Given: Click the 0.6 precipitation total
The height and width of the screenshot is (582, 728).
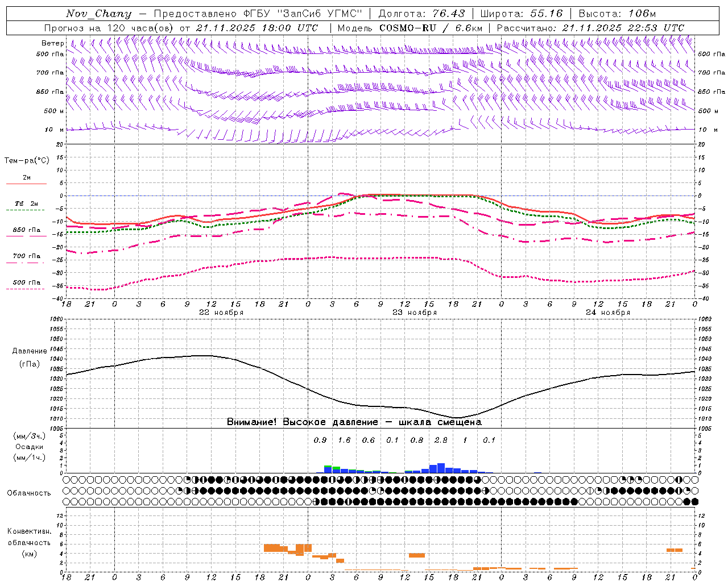Looking at the screenshot, I should (369, 440).
